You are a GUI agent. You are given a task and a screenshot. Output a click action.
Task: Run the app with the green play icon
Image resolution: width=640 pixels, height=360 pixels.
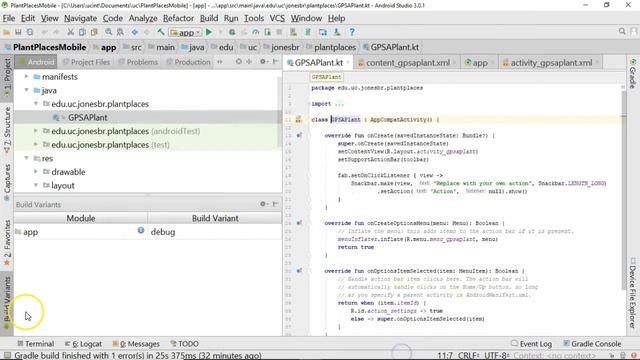[209, 32]
